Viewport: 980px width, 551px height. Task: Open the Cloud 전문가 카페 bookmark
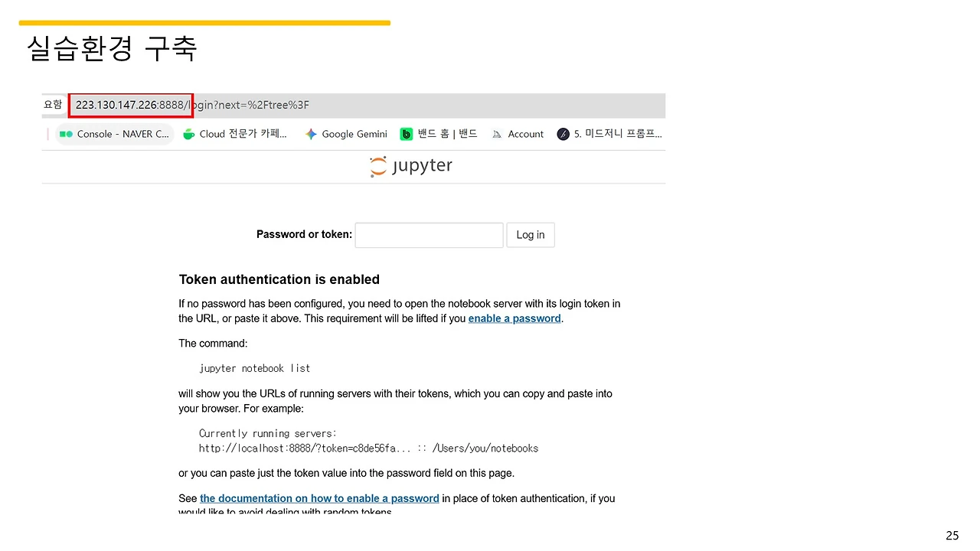tap(243, 134)
